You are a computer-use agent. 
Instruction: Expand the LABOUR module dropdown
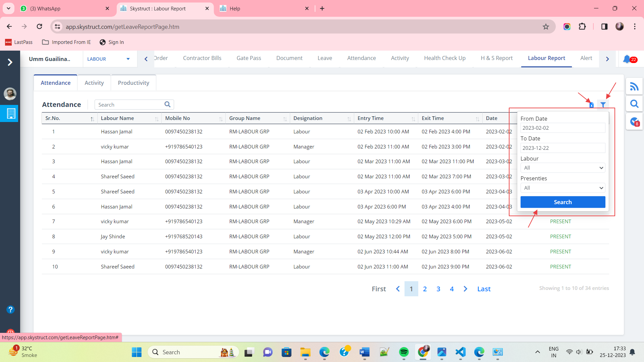click(x=128, y=59)
